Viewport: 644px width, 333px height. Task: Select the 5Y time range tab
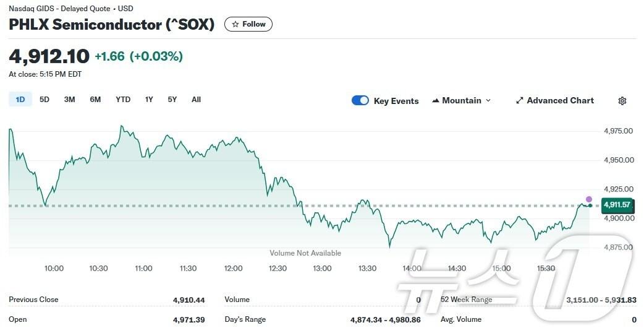pos(172,100)
